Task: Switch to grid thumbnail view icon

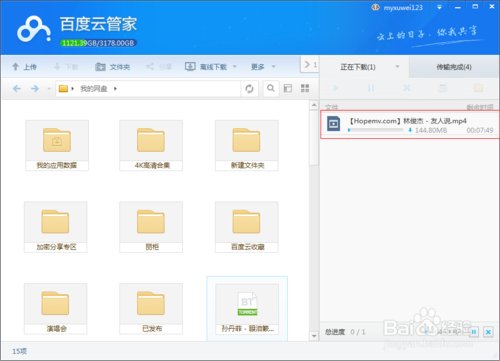Action: [305, 88]
